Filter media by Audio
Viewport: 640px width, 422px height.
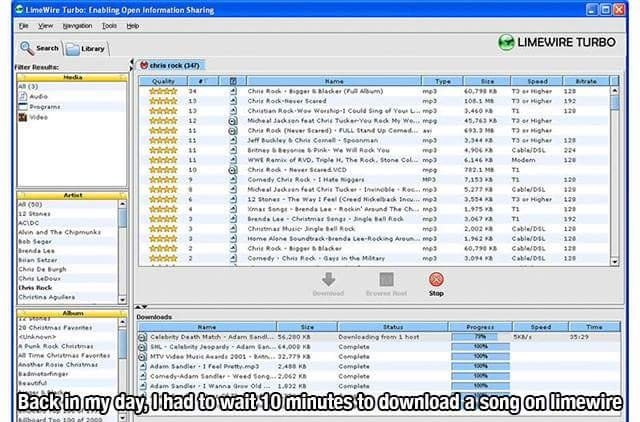(38, 97)
